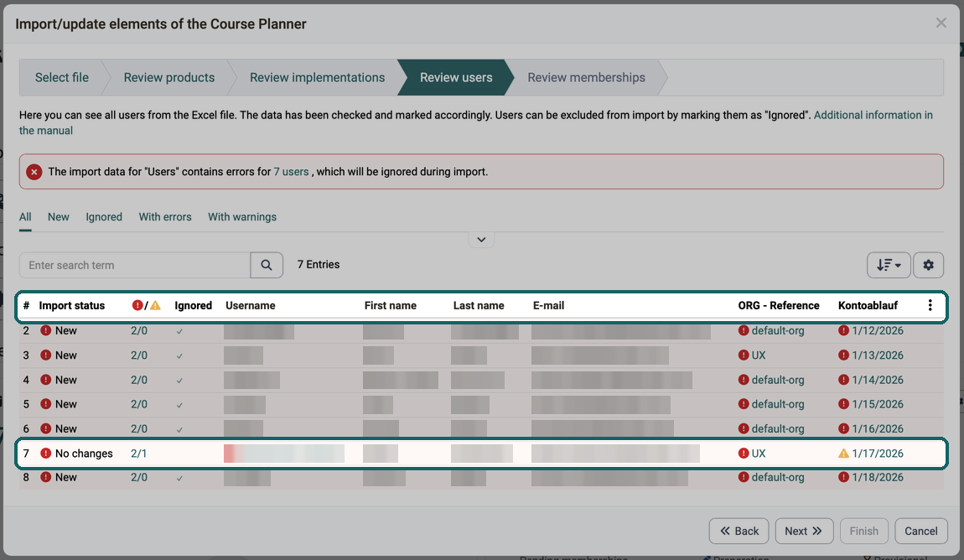
Task: Open column options three-dot menu
Action: click(x=930, y=305)
